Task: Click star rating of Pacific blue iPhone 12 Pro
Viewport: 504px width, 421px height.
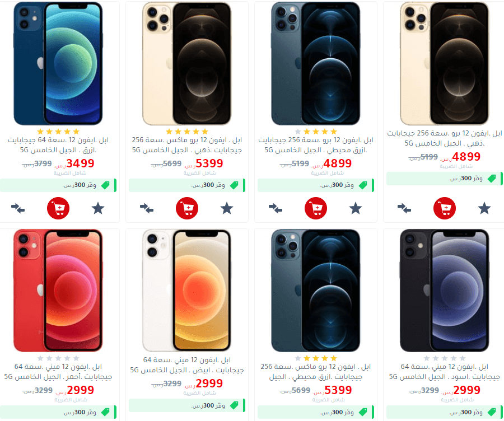Action: [316, 132]
